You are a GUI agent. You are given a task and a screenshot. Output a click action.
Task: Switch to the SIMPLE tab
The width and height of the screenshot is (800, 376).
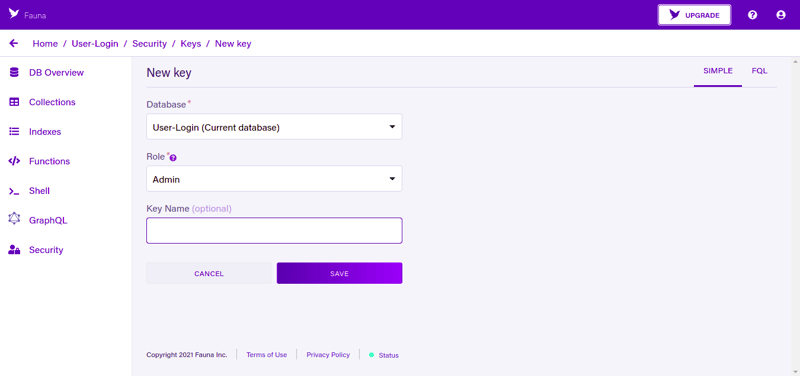718,71
